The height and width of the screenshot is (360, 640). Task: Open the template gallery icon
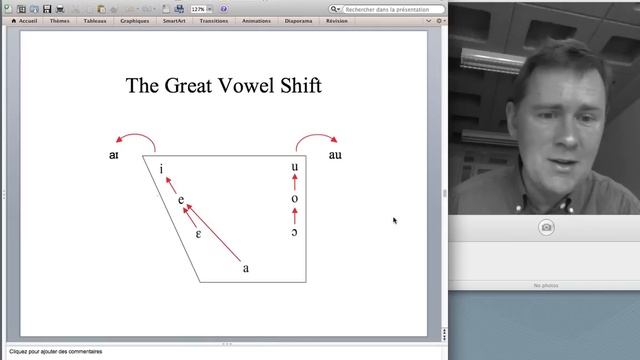(22, 9)
